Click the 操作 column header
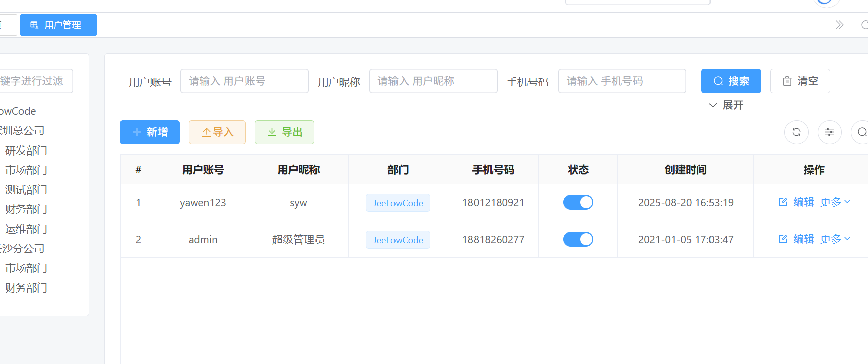Screen dimensions: 868x364 click(814, 170)
